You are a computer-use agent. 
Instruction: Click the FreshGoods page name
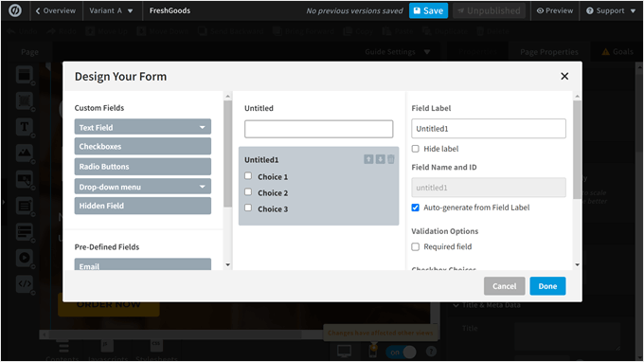pos(170,10)
